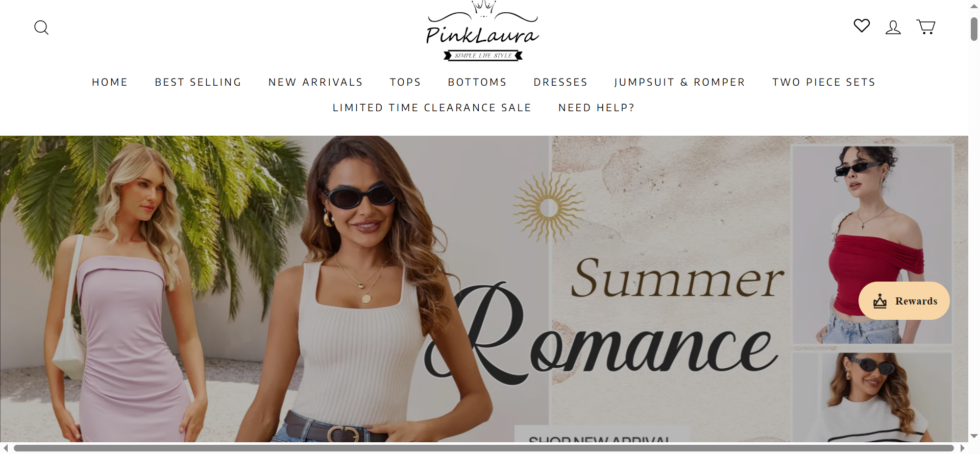Open the Rewards button
The height and width of the screenshot is (454, 980).
tap(904, 301)
